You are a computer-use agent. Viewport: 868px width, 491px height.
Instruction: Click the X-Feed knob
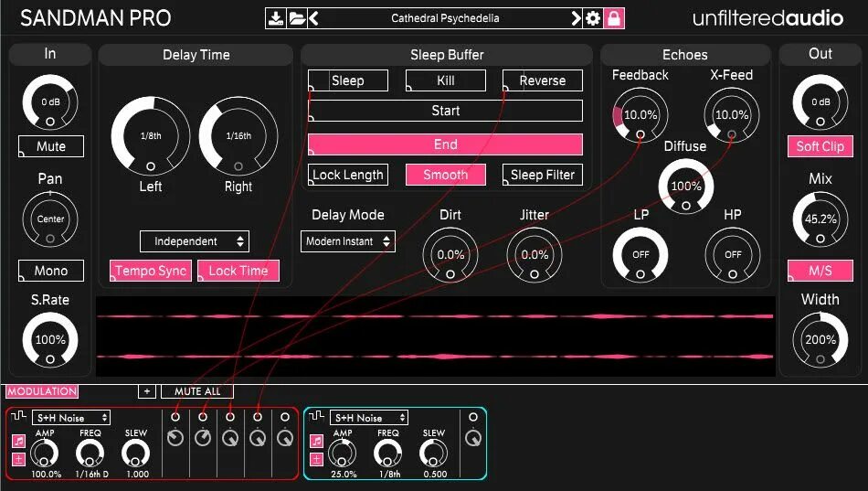[731, 114]
